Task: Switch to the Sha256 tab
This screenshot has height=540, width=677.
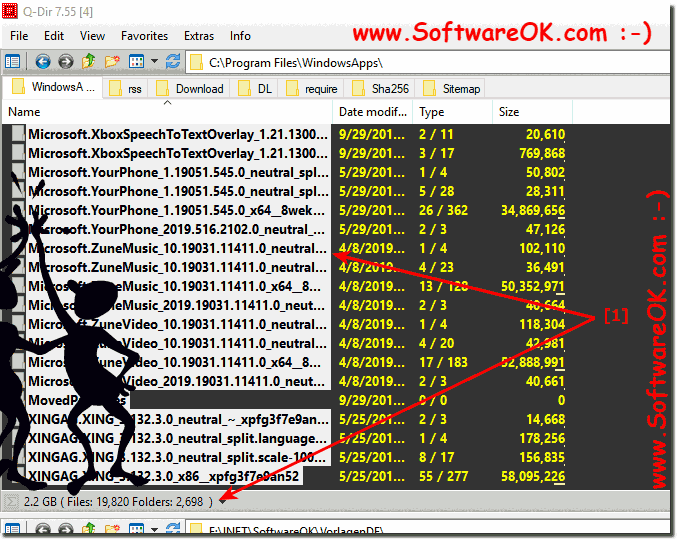Action: coord(380,88)
